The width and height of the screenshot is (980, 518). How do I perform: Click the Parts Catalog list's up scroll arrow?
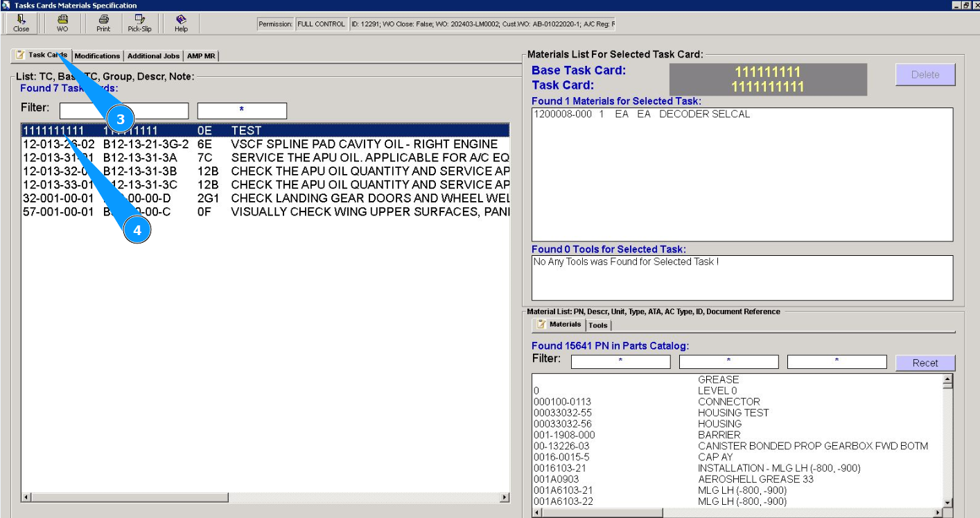click(x=947, y=380)
